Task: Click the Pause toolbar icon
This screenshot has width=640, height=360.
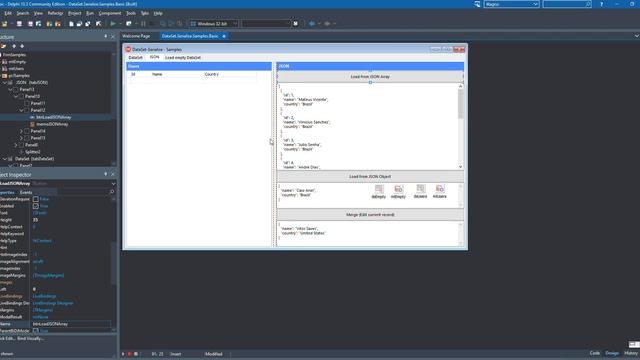Action: click(x=143, y=24)
